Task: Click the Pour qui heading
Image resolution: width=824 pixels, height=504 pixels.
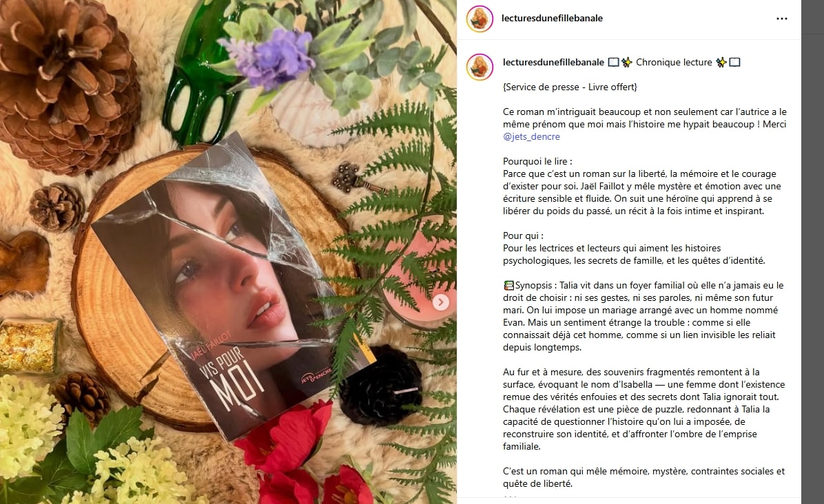Action: click(x=523, y=235)
